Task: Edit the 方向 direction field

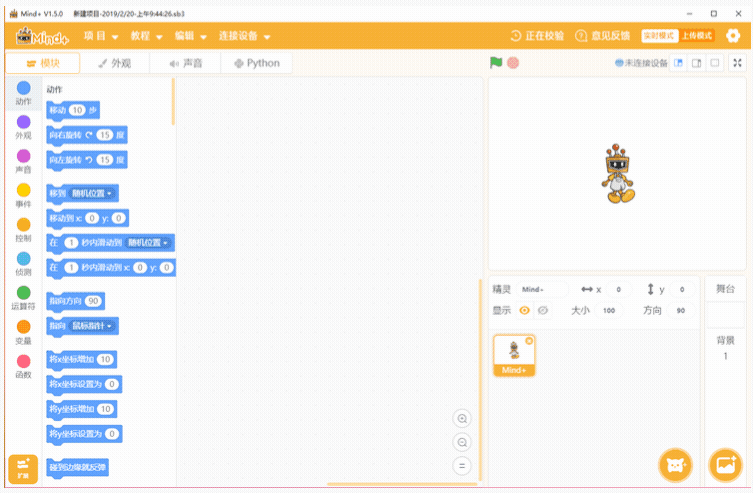Action: click(x=681, y=311)
